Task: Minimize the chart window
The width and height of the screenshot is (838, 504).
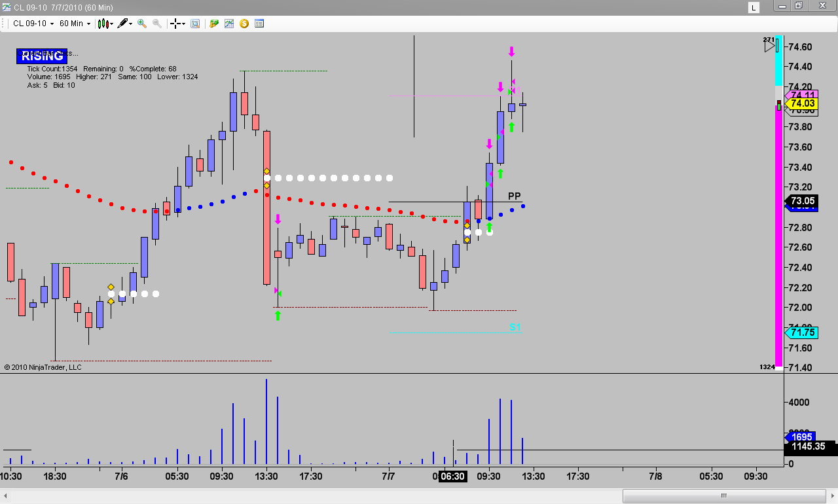Action: [x=782, y=6]
